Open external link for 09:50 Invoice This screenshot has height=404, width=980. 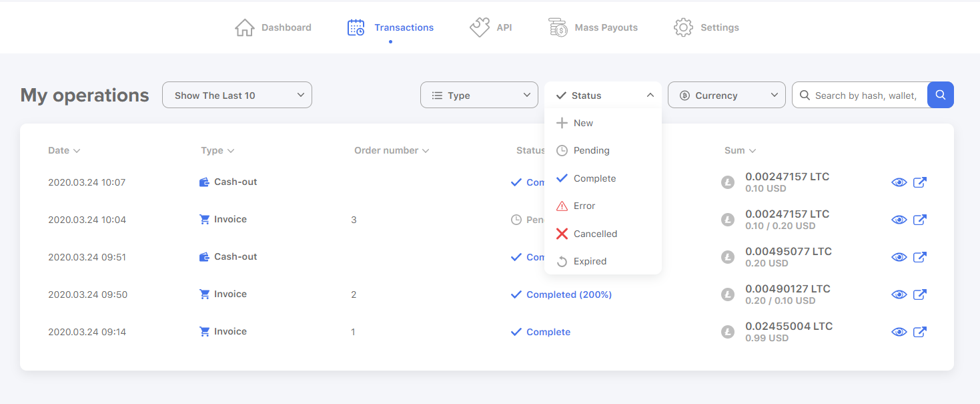pos(920,294)
